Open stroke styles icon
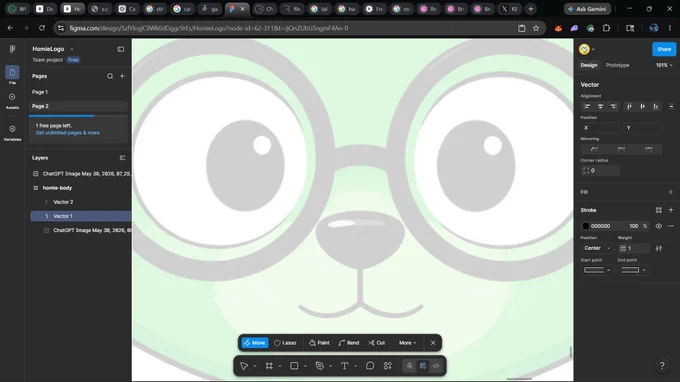This screenshot has width=680, height=382. pyautogui.click(x=659, y=210)
